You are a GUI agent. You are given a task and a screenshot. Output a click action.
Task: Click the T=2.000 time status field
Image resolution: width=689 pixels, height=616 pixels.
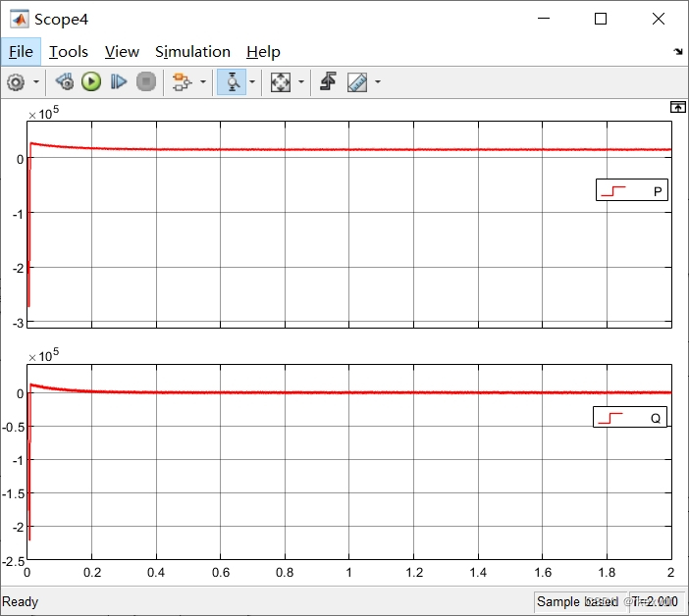[657, 601]
